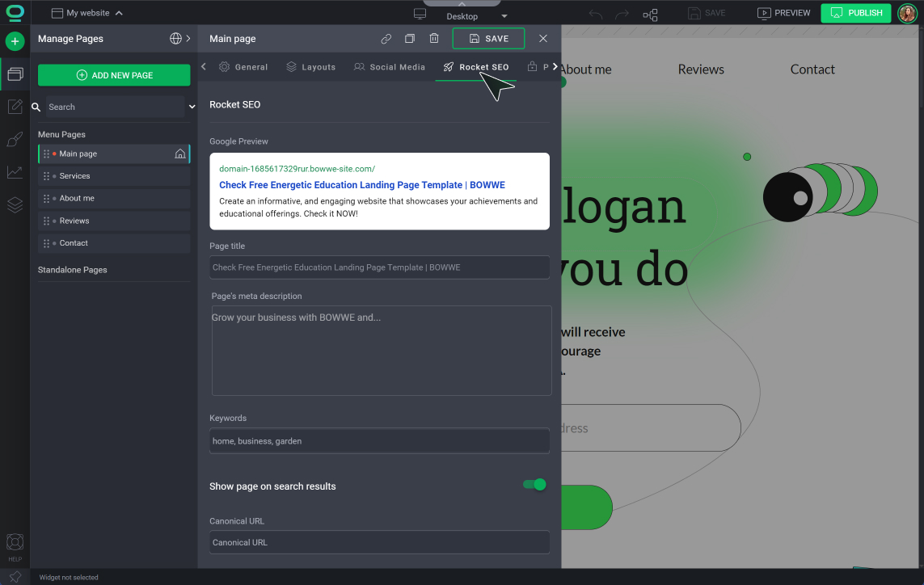Open the Pages panel icon in sidebar
This screenshot has width=924, height=585.
click(x=15, y=74)
